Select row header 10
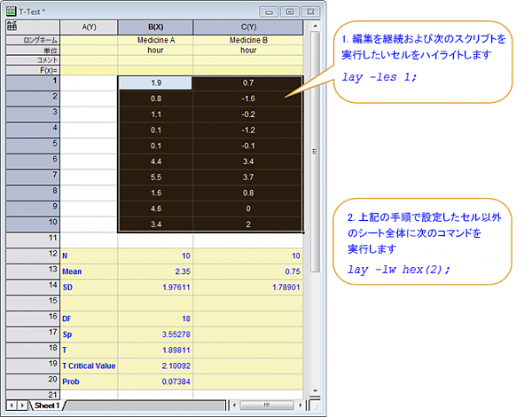 [33, 224]
